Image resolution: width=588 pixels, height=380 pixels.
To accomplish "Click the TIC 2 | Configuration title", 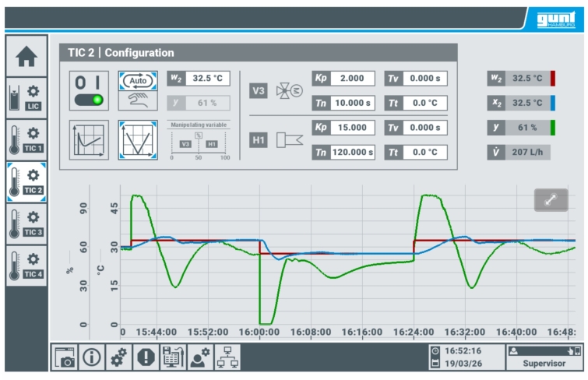I will 121,52.
